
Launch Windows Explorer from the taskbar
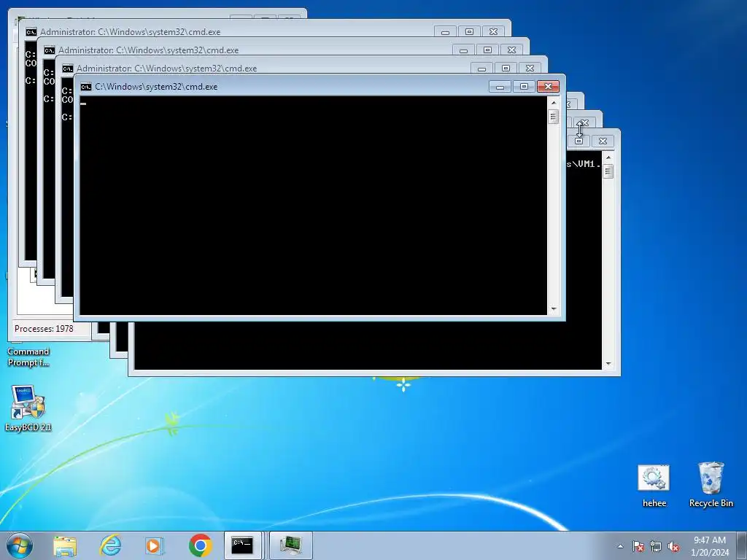(x=65, y=545)
